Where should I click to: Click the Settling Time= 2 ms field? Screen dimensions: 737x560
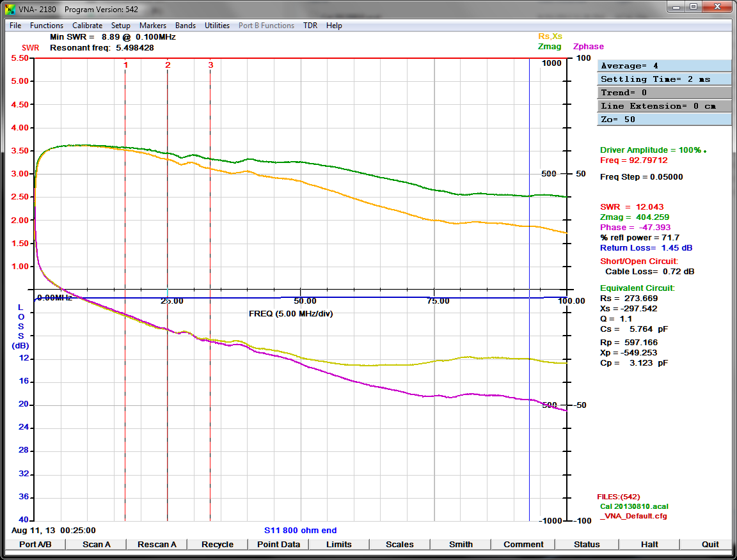point(664,79)
